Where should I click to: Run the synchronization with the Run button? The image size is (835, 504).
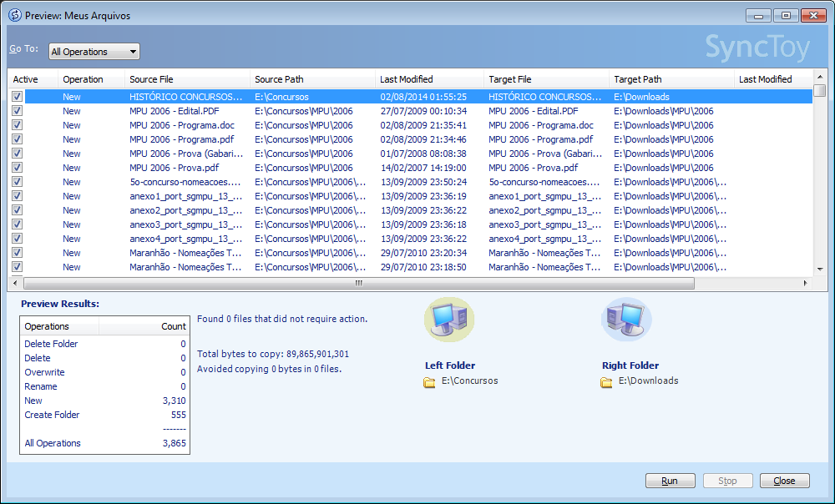pyautogui.click(x=670, y=481)
